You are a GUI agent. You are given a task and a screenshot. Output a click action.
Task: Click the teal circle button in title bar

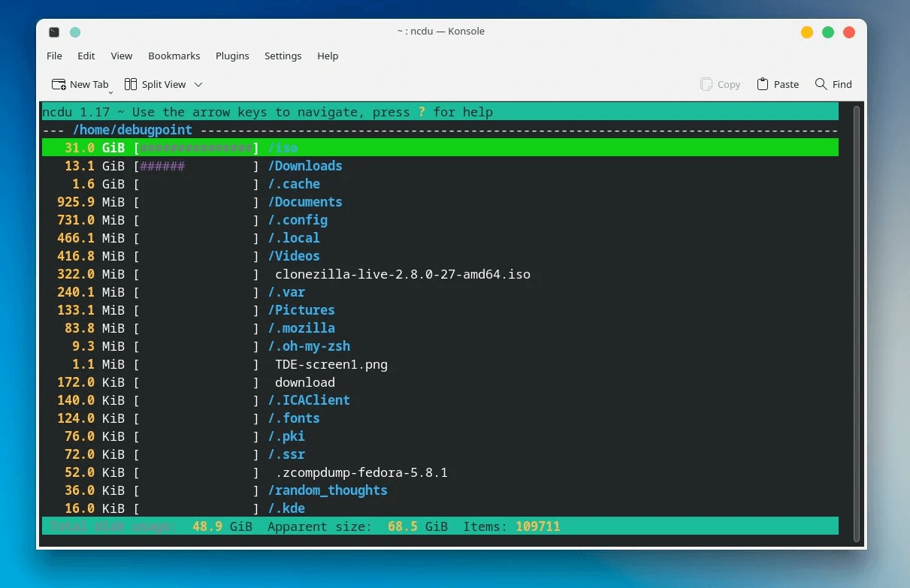coord(74,32)
